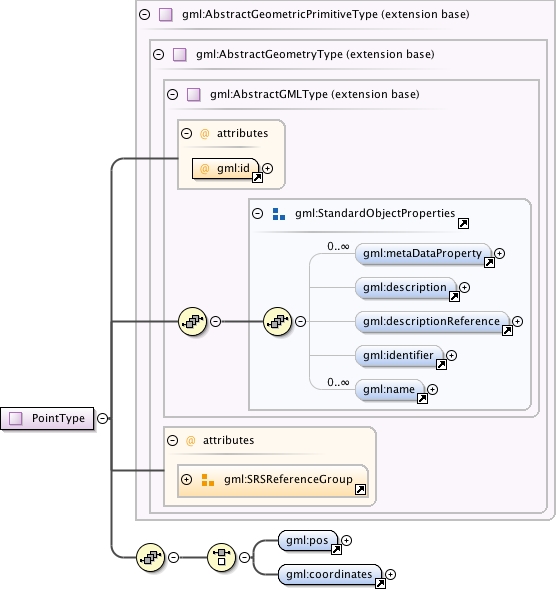Viewport: 557px width, 590px height.
Task: Collapse the attributes box containing gml:id
Action: tap(186, 134)
